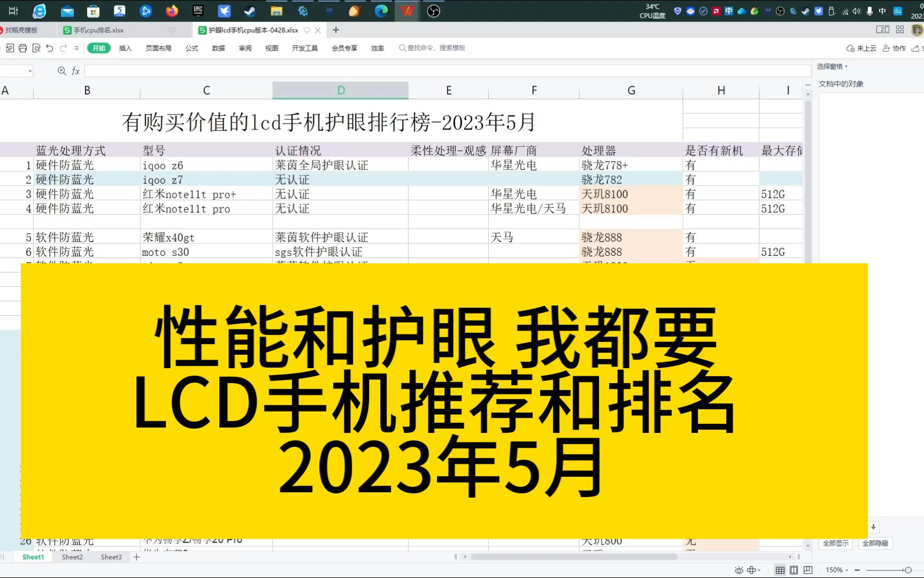Open Microsoft Edge from the taskbar
This screenshot has height=578, width=924.
381,11
